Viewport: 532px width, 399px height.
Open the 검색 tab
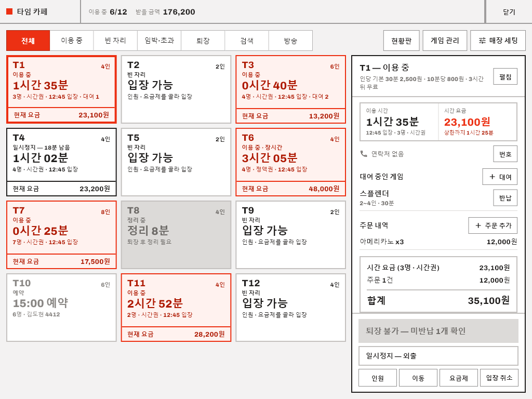[x=247, y=41]
